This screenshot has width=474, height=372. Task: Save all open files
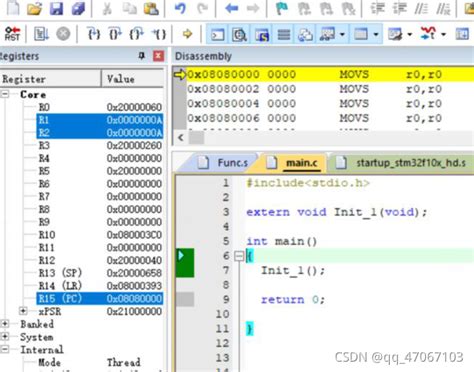coord(78,9)
